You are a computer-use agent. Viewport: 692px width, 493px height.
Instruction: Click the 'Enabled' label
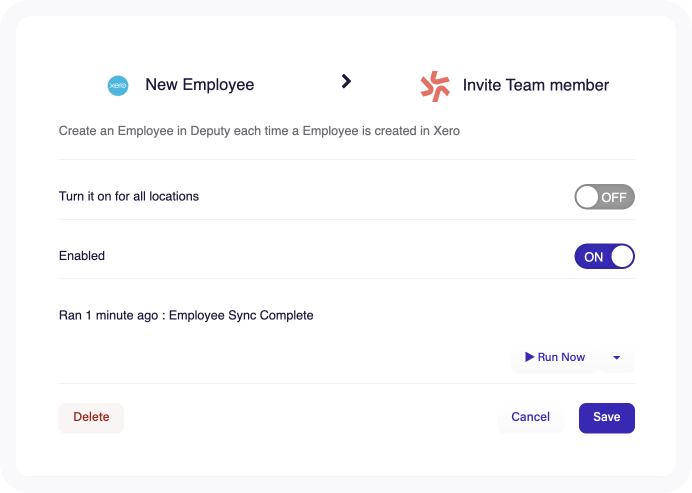(x=82, y=256)
